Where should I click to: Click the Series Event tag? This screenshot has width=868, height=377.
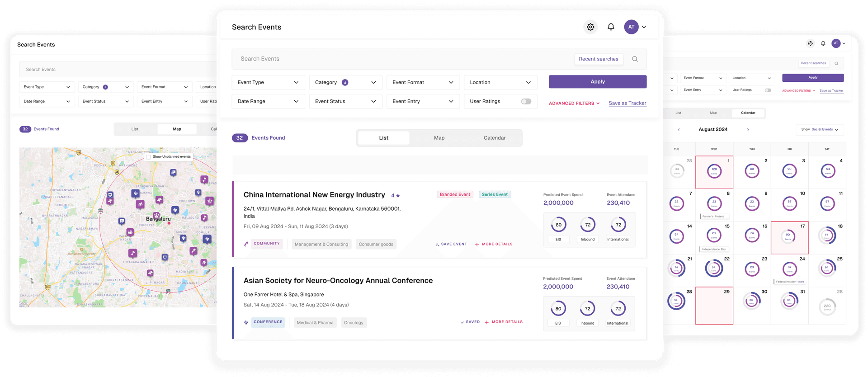pyautogui.click(x=495, y=194)
